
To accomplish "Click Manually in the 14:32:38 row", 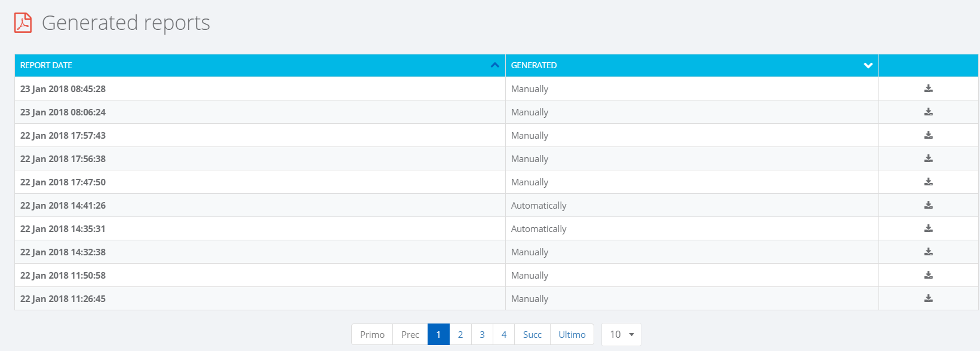I will click(x=530, y=252).
